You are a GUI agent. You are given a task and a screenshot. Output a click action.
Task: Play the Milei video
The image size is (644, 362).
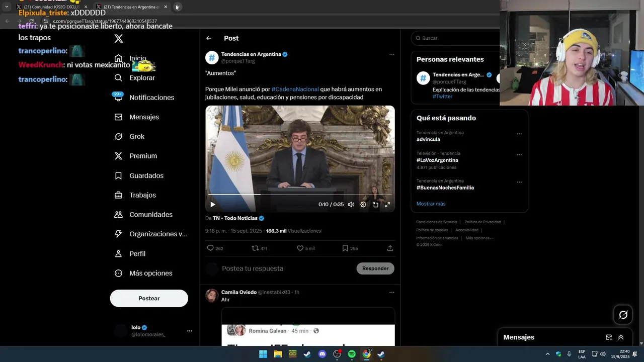click(213, 205)
